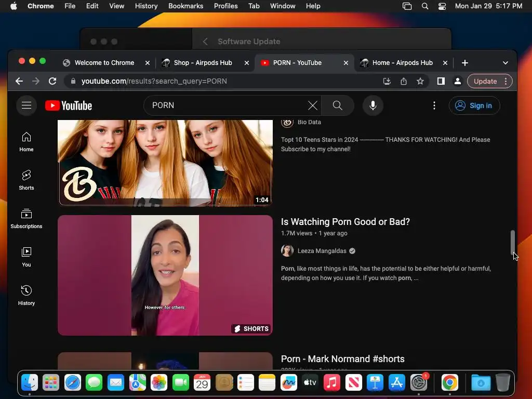532x399 pixels.
Task: Close the Home - Airpods Hub tab
Action: click(445, 63)
